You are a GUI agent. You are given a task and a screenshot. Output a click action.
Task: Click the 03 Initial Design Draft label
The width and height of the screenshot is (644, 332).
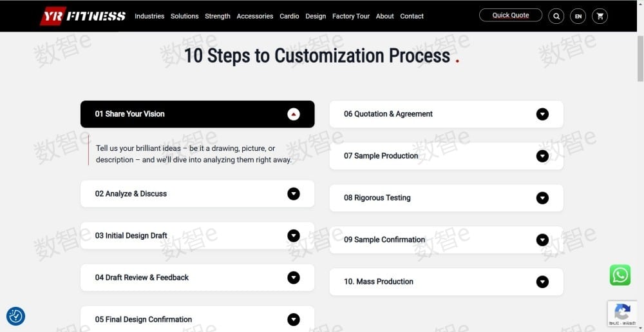coord(131,235)
